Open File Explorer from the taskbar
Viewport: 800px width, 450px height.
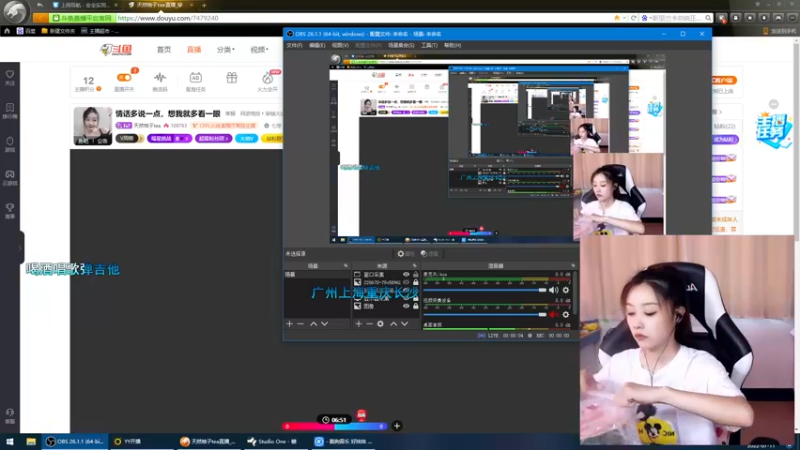pos(31,442)
